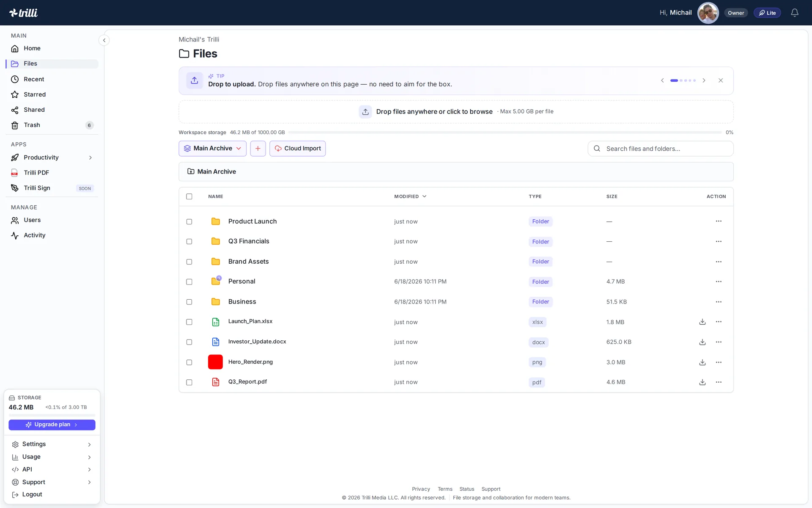
Task: Open actions menu for Launch_Plan.xlsx
Action: (719, 322)
